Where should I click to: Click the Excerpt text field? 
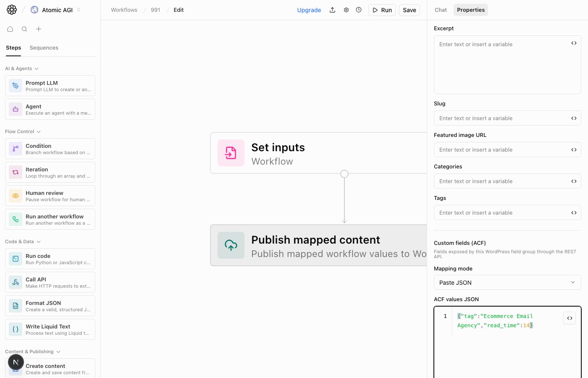click(x=507, y=65)
